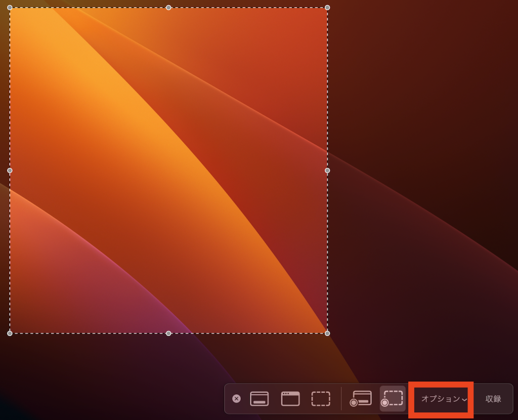Click the top-center edge selection handle

[168, 8]
